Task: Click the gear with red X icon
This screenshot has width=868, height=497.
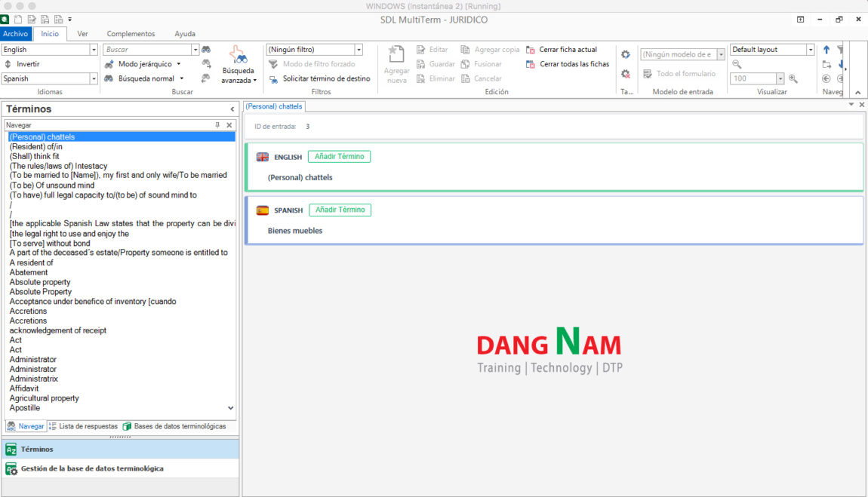Action: pyautogui.click(x=626, y=73)
